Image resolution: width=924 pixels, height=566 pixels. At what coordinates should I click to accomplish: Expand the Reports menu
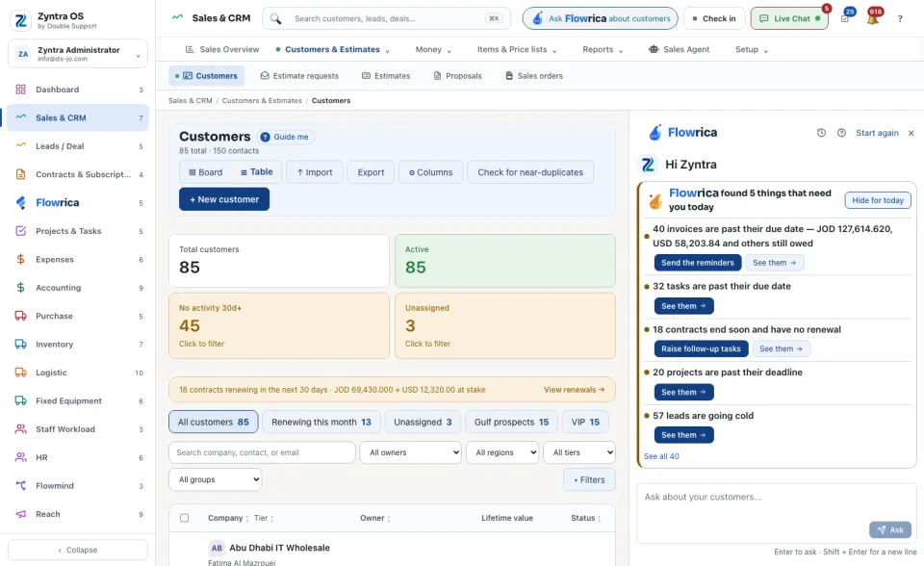tap(603, 49)
